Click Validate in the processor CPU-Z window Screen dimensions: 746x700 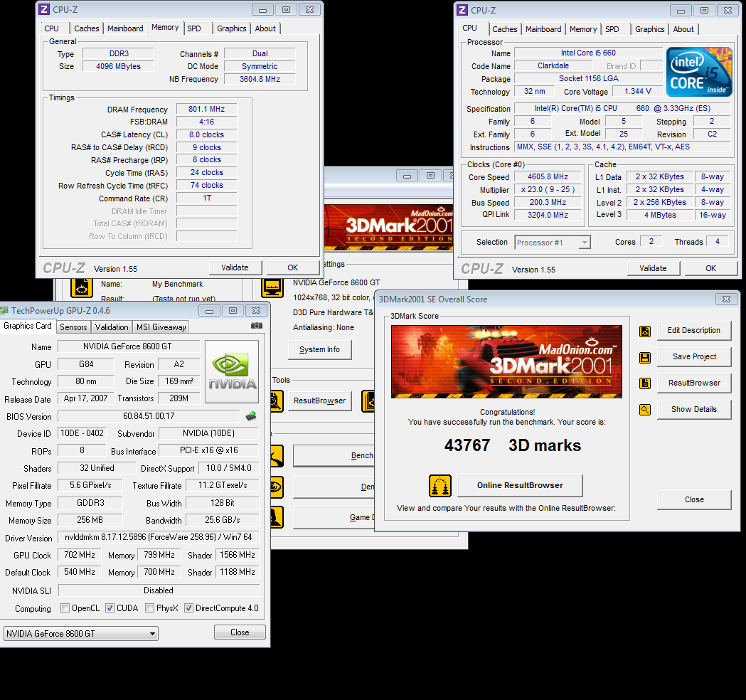(654, 268)
